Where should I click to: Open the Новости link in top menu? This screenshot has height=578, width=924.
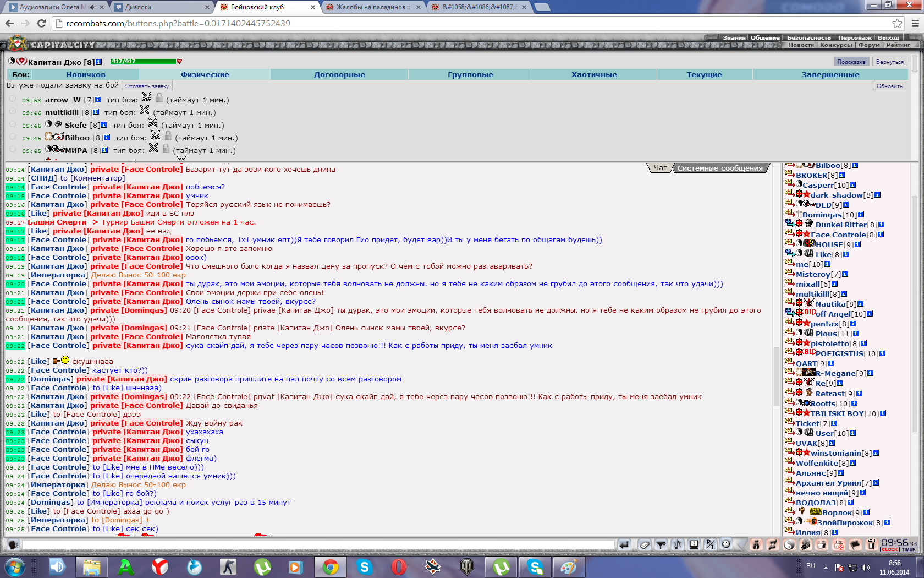[x=801, y=45]
